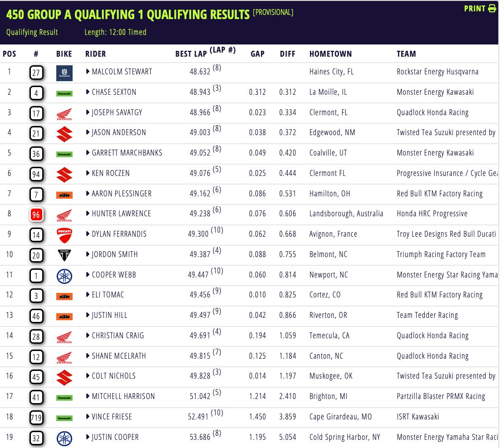Image resolution: width=501 pixels, height=448 pixels.
Task: Click Malcolm Stewart's Husqvarna bike logo
Action: pyautogui.click(x=64, y=73)
